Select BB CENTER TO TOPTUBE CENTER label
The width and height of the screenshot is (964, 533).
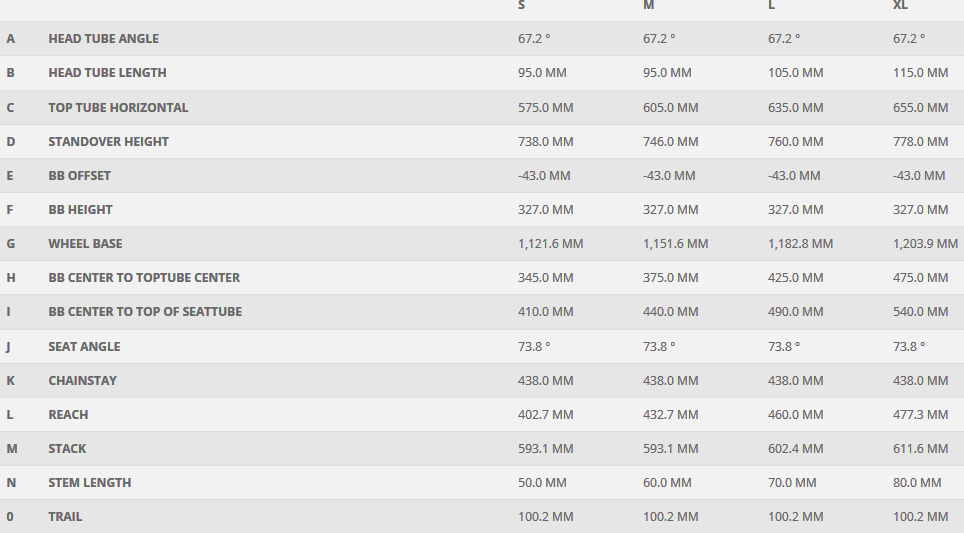click(144, 277)
